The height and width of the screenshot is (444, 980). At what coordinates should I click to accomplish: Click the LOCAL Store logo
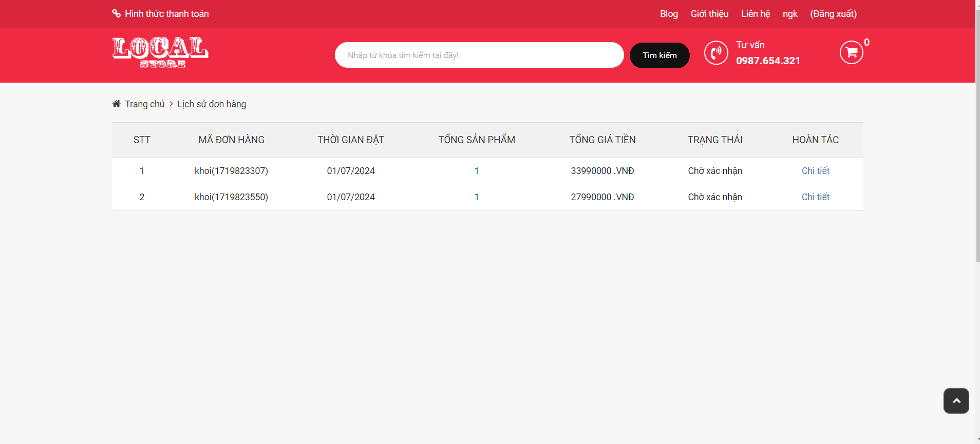click(x=160, y=52)
